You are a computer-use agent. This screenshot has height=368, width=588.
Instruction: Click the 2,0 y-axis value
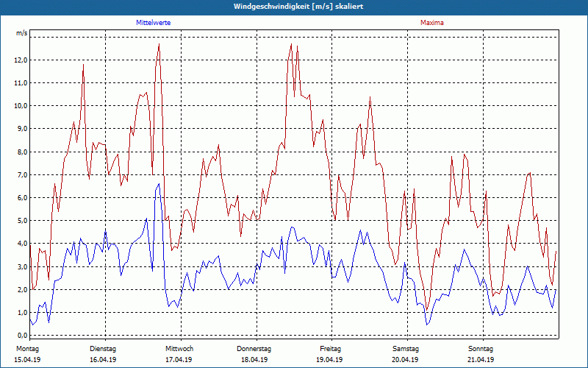coord(21,290)
